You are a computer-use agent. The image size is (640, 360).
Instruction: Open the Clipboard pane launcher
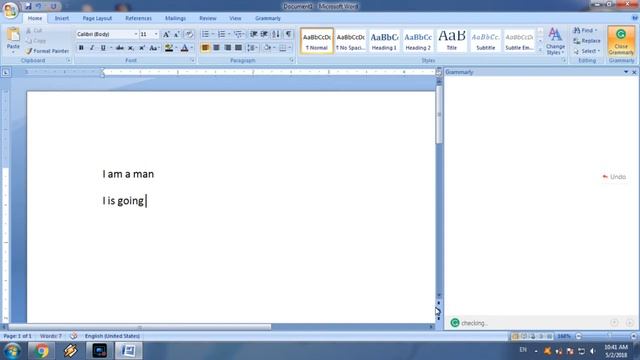pyautogui.click(x=69, y=60)
